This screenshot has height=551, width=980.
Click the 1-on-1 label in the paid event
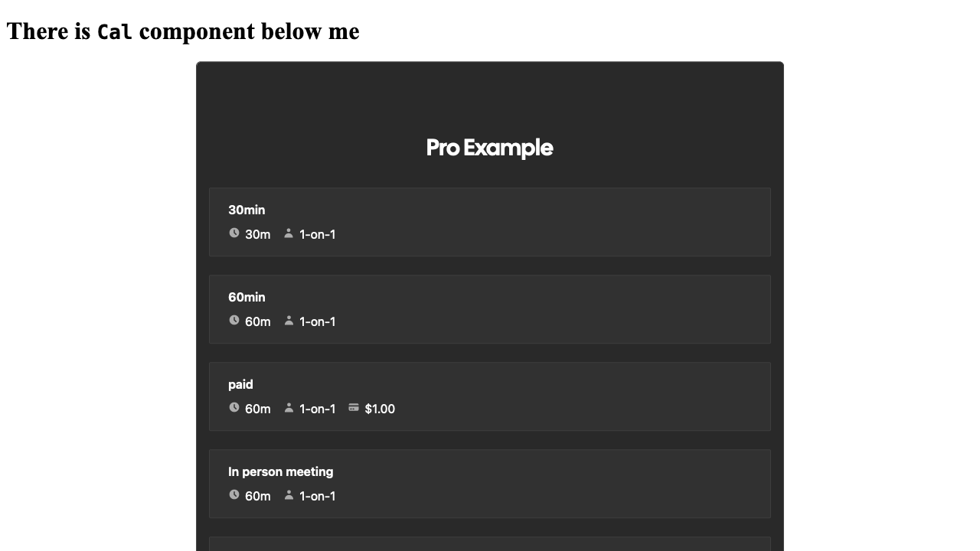coord(317,409)
